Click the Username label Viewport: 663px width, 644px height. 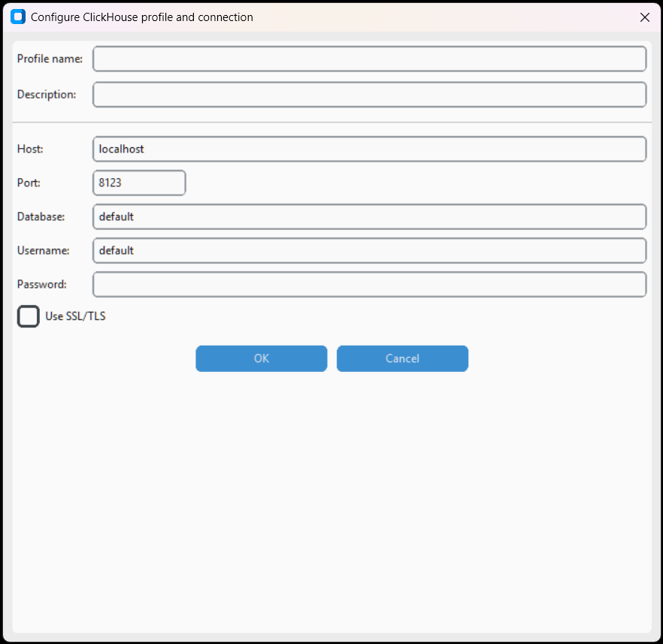[43, 250]
